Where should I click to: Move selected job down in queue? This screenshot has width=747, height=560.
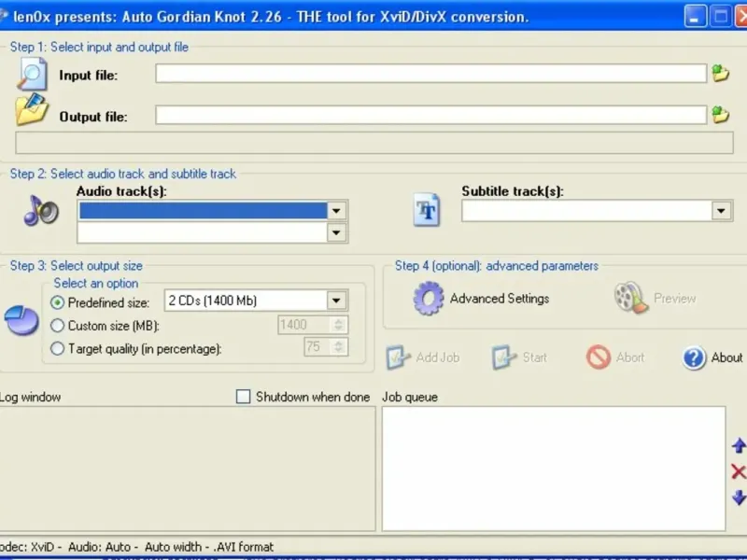click(x=739, y=497)
